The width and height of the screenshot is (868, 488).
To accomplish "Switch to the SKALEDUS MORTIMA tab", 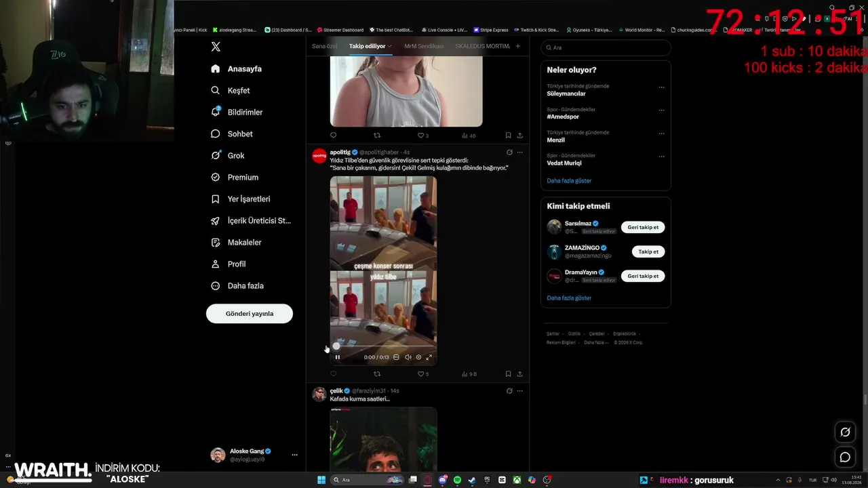I will point(482,46).
